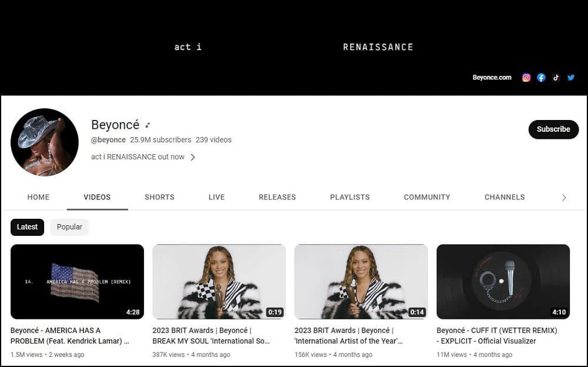Open 'International Artist of the Year' video title

coord(349,336)
